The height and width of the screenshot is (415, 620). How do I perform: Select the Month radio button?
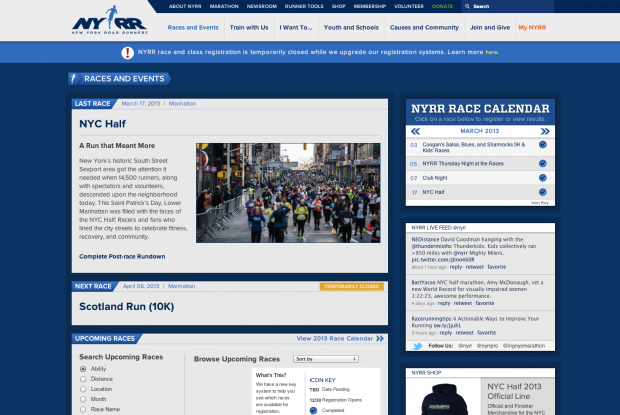click(83, 399)
